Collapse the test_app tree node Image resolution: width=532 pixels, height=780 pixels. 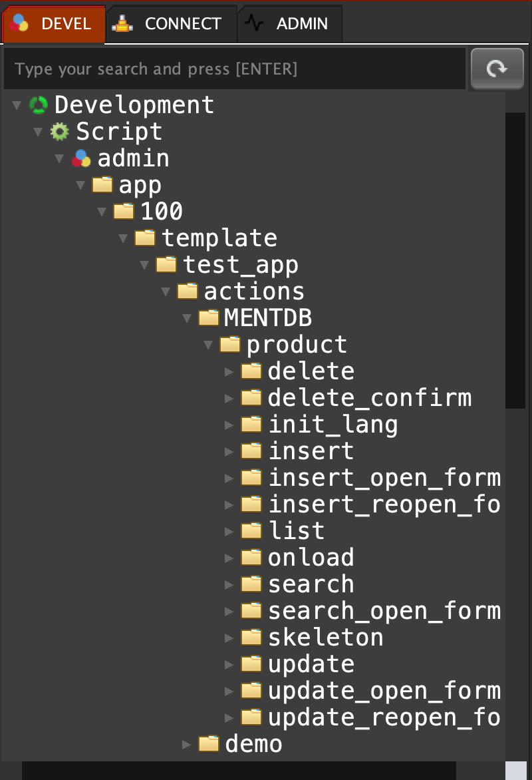coord(144,265)
